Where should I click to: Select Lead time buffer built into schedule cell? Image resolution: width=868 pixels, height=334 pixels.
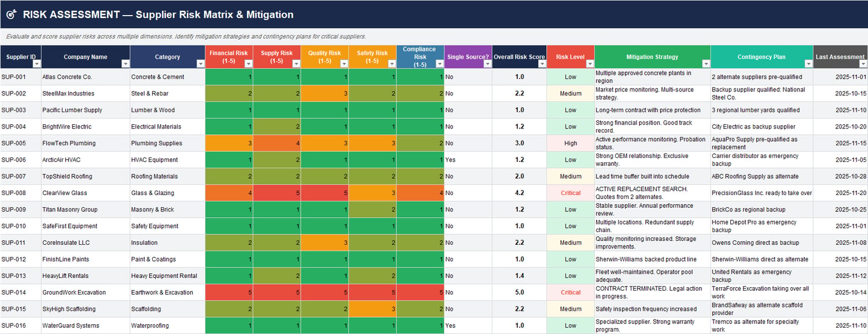coord(652,177)
